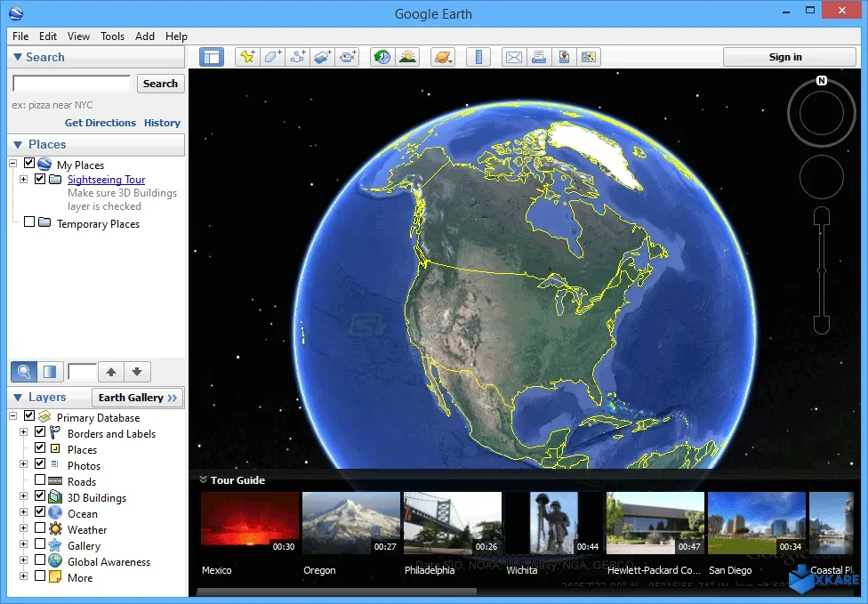The width and height of the screenshot is (868, 604).
Task: Open the Ruler measurement tool
Action: [478, 56]
